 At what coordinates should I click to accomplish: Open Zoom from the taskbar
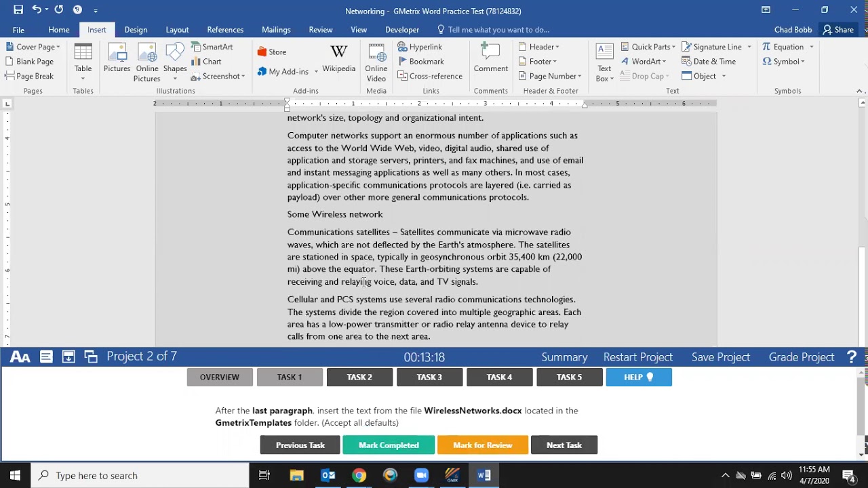pos(421,475)
